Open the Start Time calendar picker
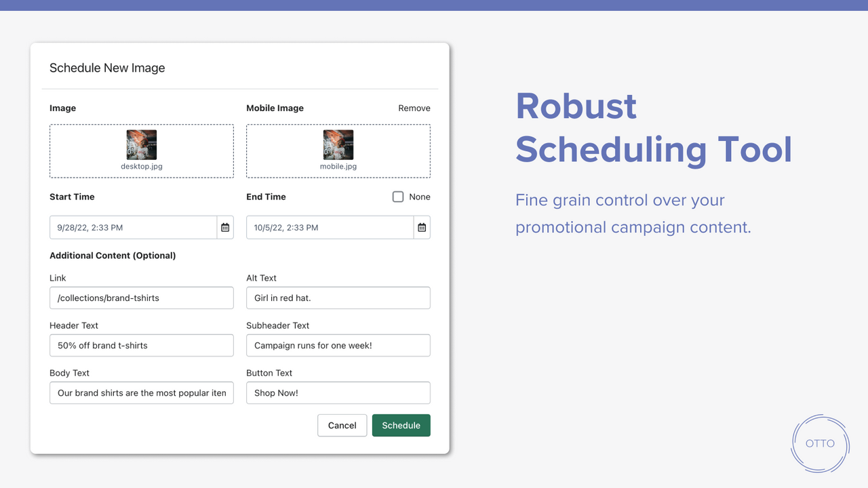868x488 pixels. (225, 227)
